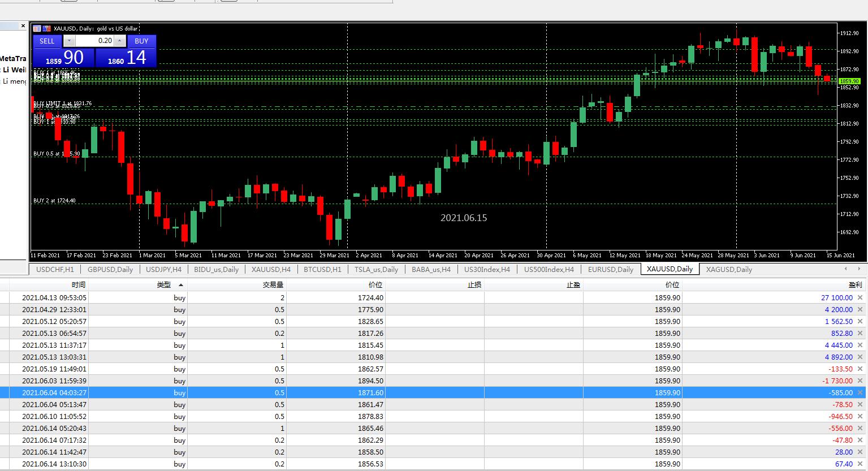Close the position with loss -556.00
Image resolution: width=868 pixels, height=471 pixels.
[x=860, y=428]
